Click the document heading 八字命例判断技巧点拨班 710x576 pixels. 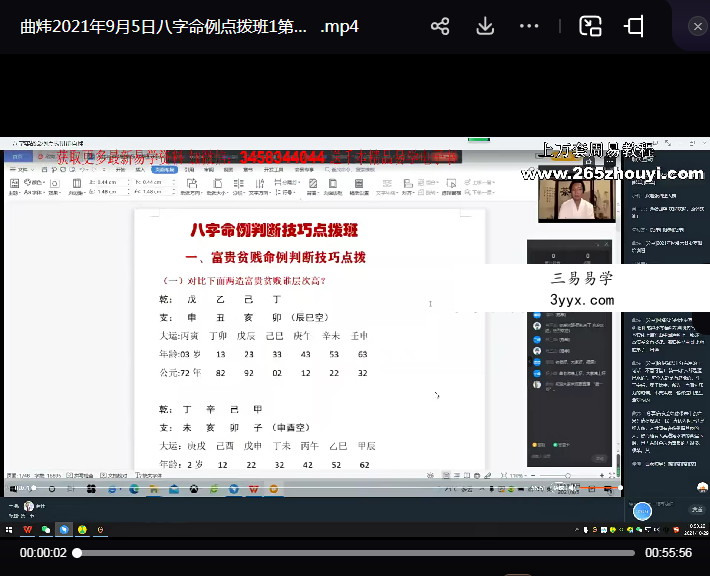coord(274,230)
